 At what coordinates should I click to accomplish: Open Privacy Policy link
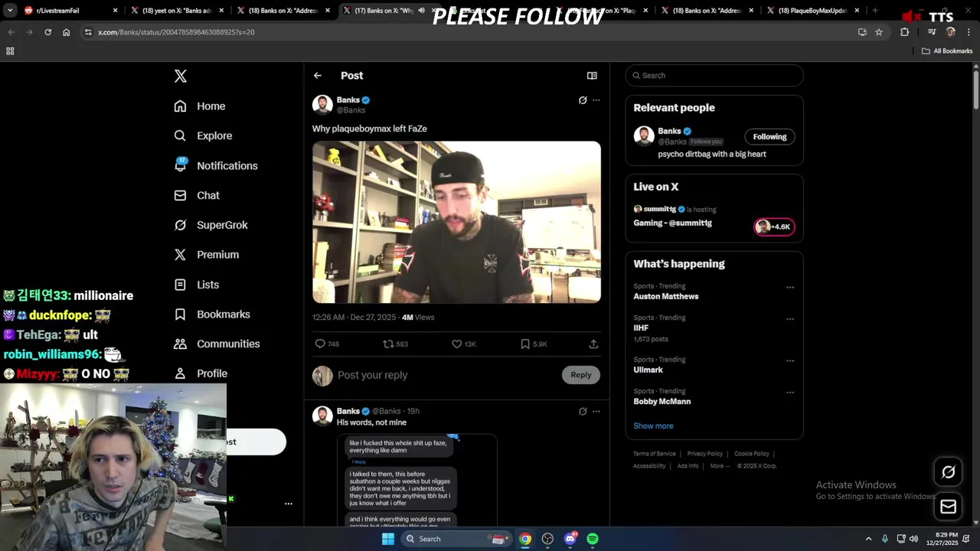[705, 454]
